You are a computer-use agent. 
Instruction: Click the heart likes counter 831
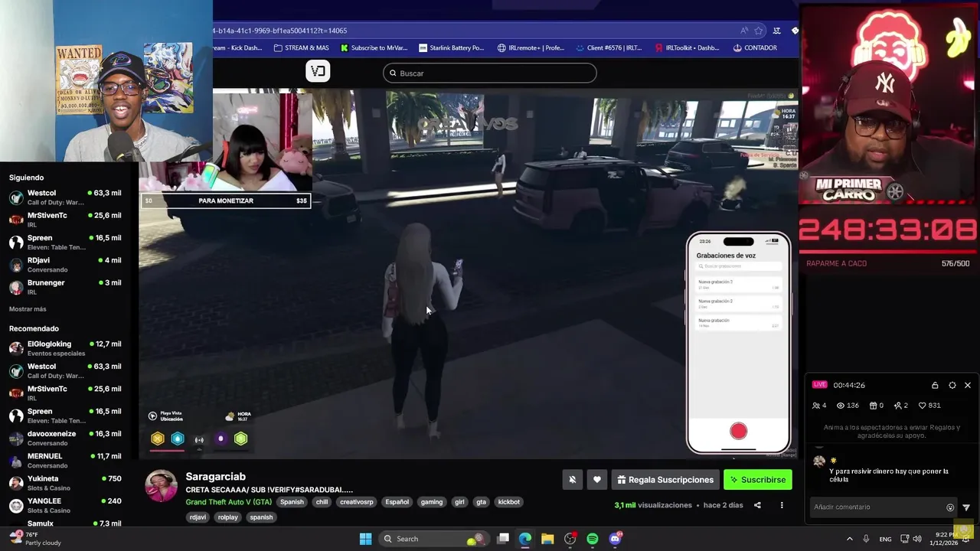coord(929,406)
